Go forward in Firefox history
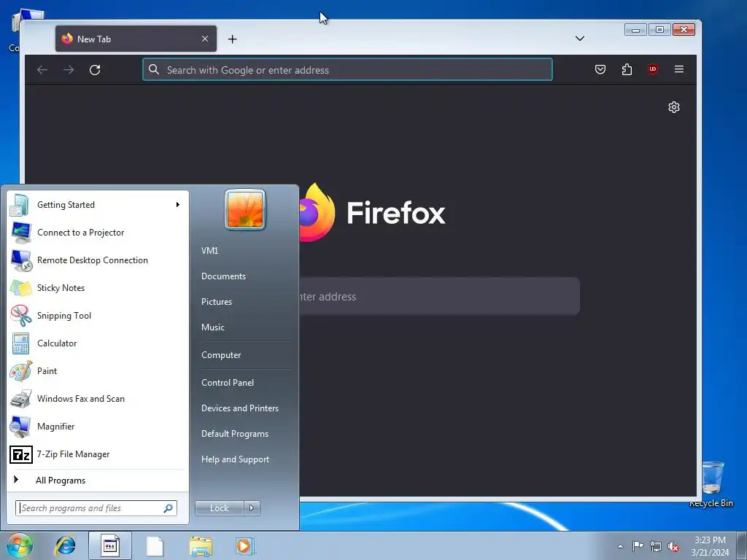Screen dimensions: 747x560 point(69,70)
